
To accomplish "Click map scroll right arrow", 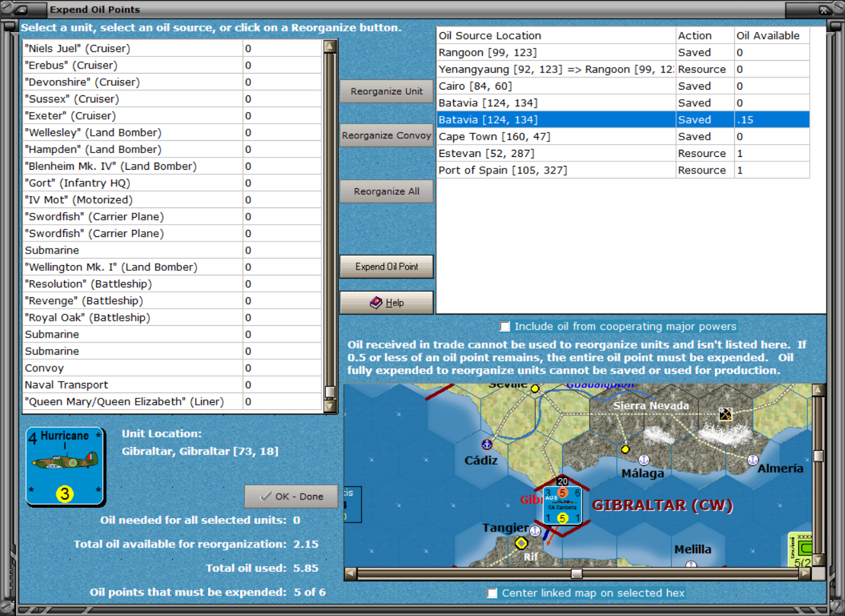I will [x=805, y=573].
